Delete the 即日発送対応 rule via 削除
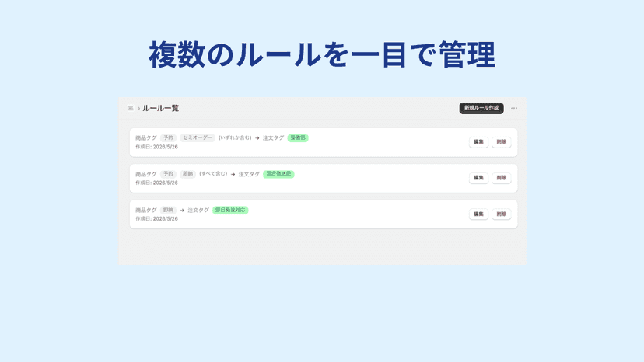Image resolution: width=644 pixels, height=362 pixels. (502, 214)
